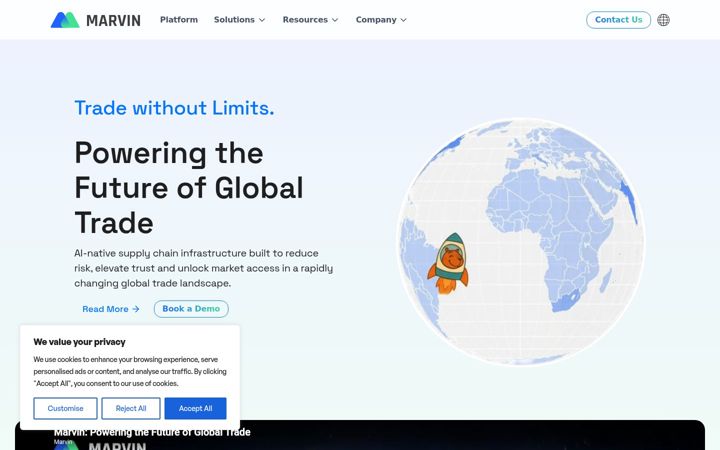Follow the Read More link
Viewport: 720px width, 450px height.
pos(111,309)
